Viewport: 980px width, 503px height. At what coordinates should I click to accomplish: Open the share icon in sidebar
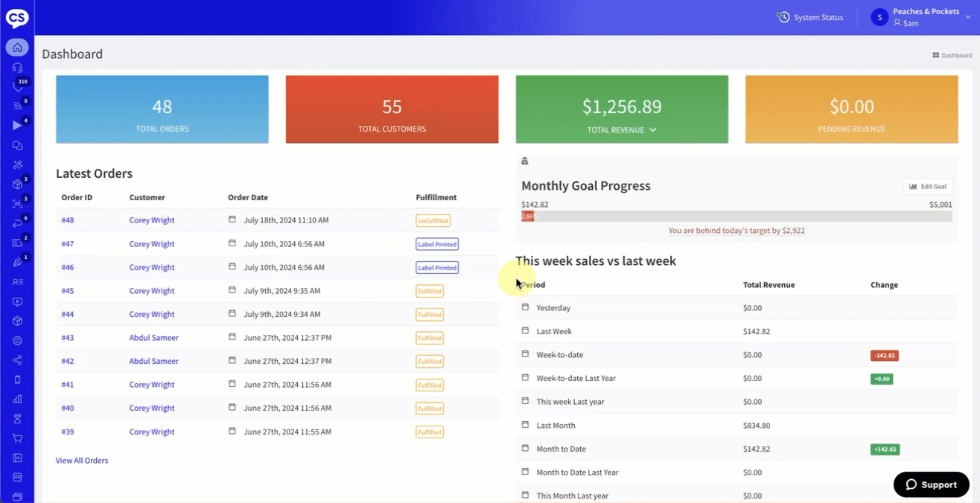coord(17,360)
